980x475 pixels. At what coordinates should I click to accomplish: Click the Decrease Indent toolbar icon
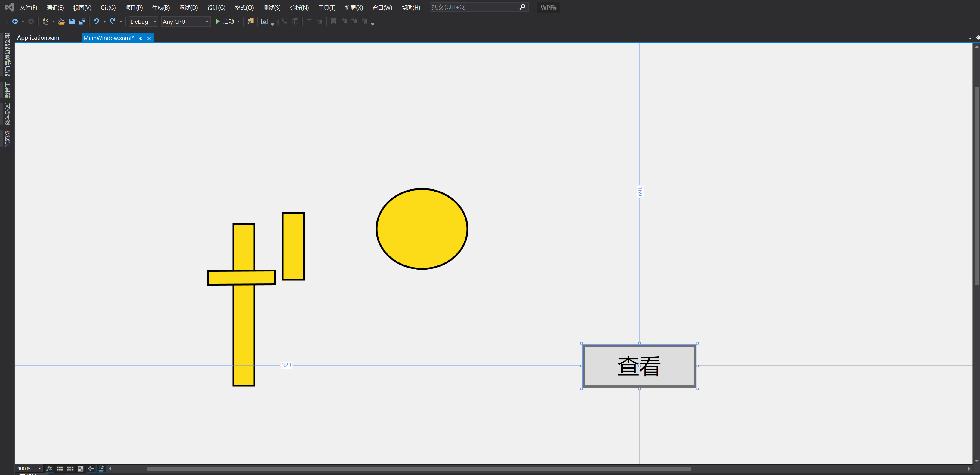tap(285, 22)
